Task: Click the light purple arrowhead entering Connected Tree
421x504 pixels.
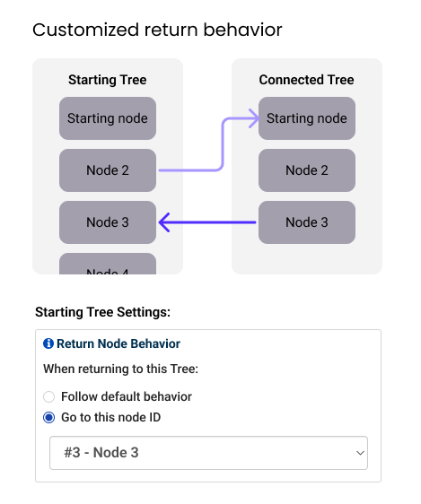Action: coord(254,118)
